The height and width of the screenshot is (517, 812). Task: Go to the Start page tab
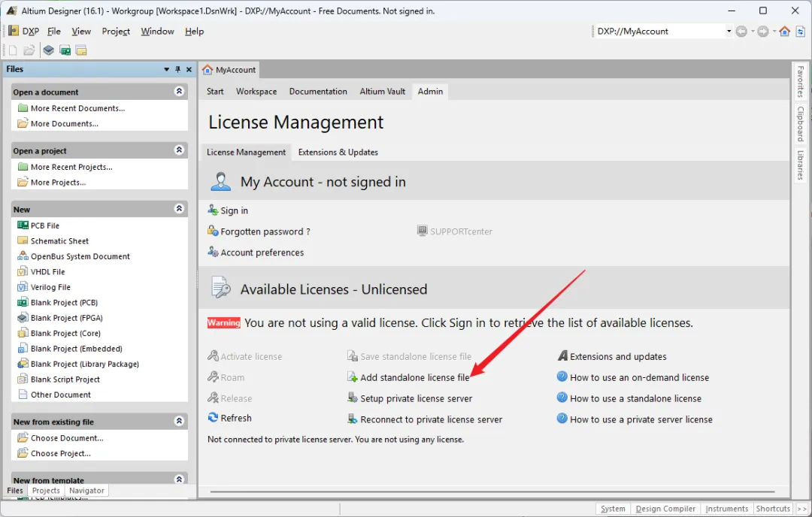point(215,92)
